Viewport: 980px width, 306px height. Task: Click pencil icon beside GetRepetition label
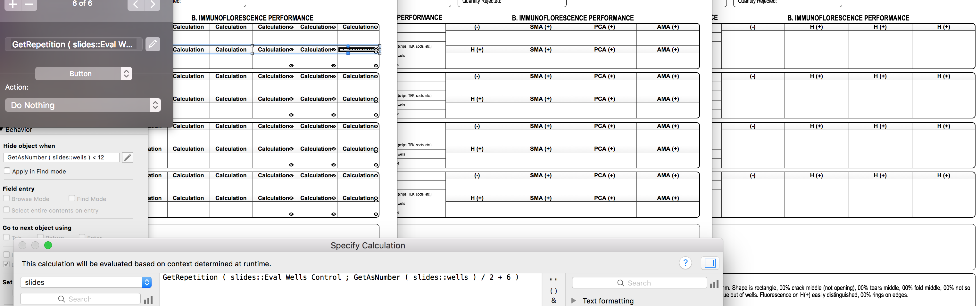pyautogui.click(x=153, y=44)
